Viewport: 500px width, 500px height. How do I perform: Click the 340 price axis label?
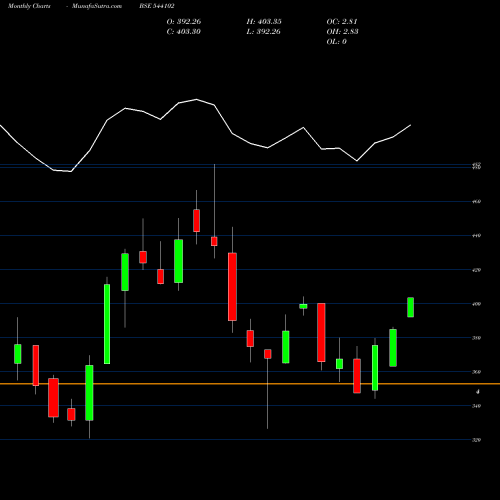pyautogui.click(x=477, y=406)
